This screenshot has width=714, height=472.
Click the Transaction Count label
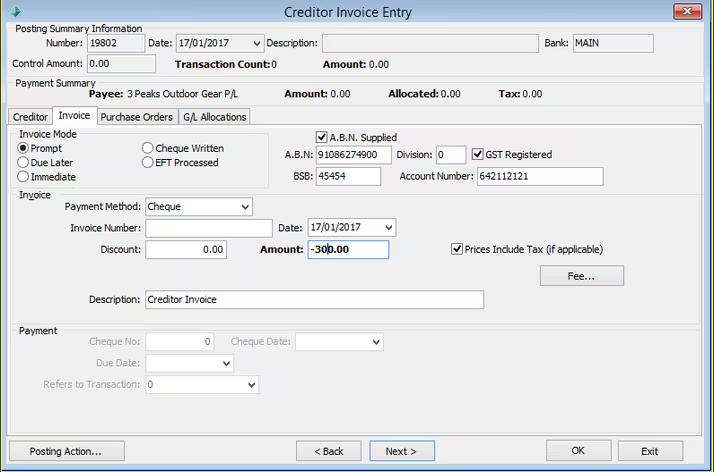point(223,64)
